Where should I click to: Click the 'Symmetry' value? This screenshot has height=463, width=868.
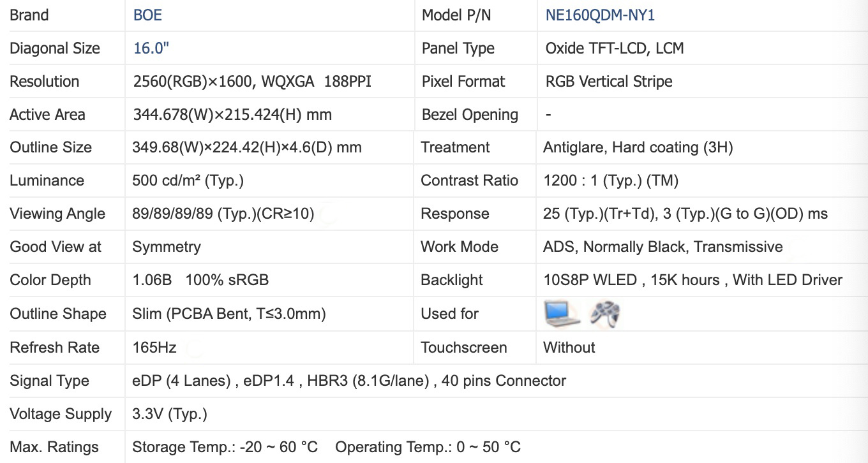166,247
